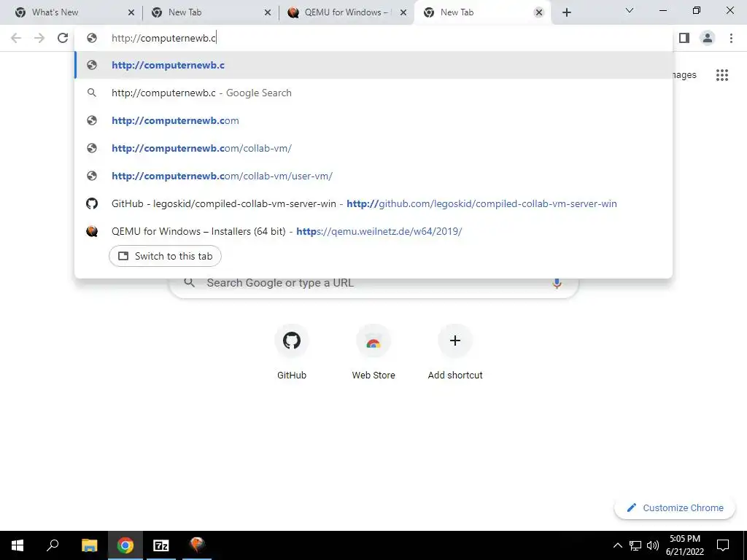Click the magnifier in the Google search box
This screenshot has height=560, width=747.
pyautogui.click(x=190, y=283)
